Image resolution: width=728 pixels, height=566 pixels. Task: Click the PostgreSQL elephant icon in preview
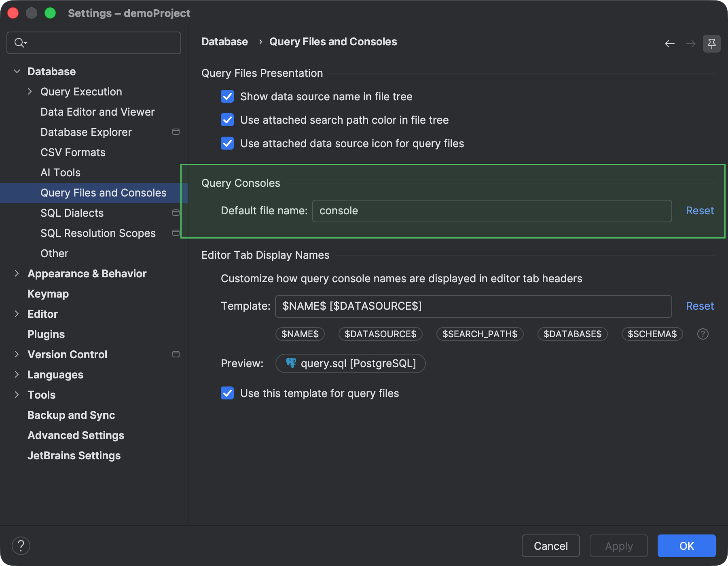point(291,363)
